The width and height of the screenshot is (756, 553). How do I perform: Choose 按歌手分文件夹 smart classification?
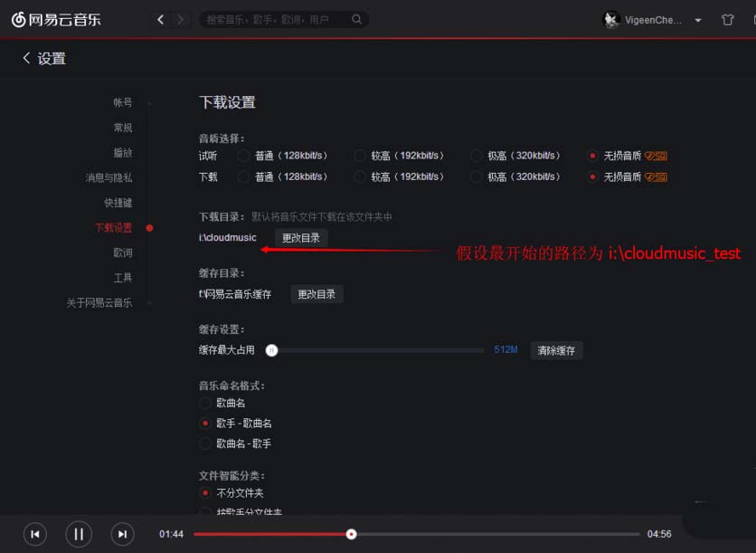[x=206, y=511]
